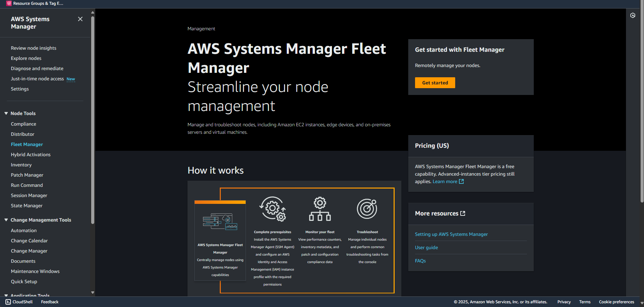Viewport: 644px width, 307px height.
Task: Click the Monitor your fleet icon
Action: click(320, 209)
